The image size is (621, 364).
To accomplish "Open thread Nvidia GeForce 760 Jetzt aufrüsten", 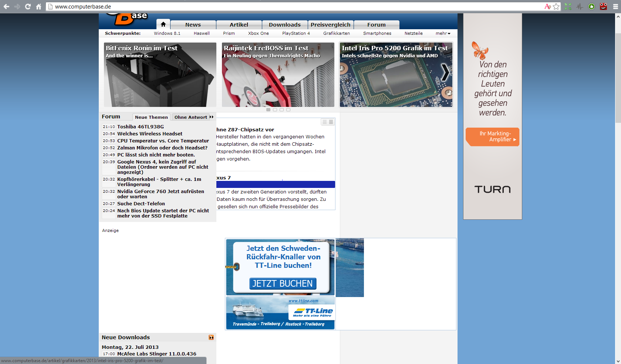I will (161, 194).
